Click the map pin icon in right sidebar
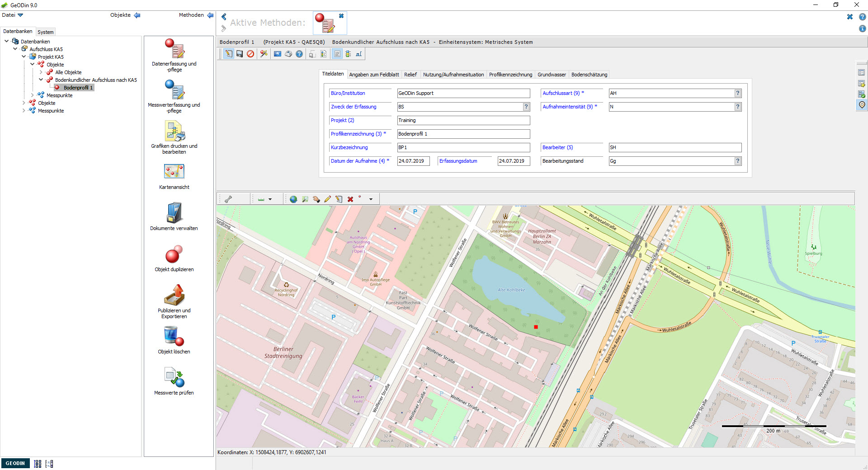Image resolution: width=868 pixels, height=470 pixels. point(862,105)
